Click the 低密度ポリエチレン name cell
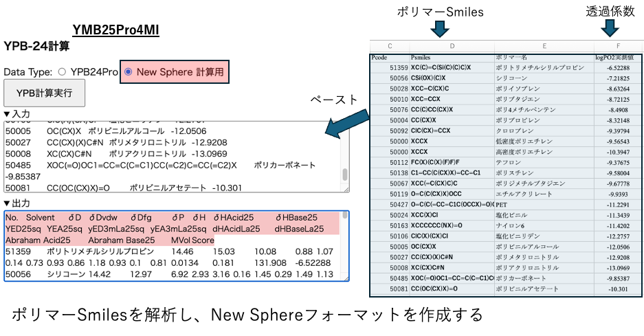 pos(544,142)
